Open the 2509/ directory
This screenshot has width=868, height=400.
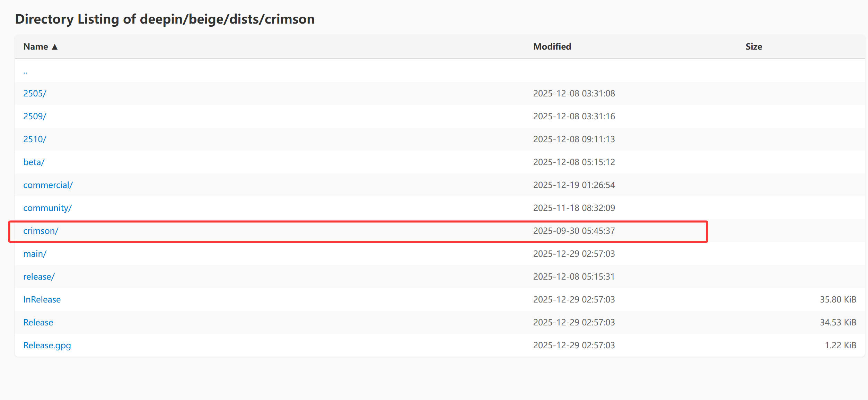(35, 116)
